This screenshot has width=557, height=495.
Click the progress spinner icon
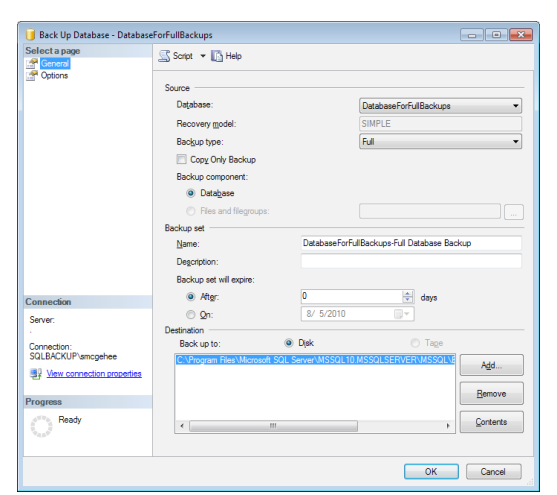tap(41, 426)
